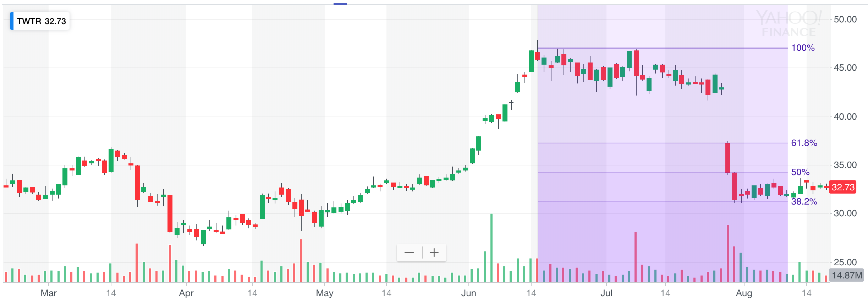Select the 50% Fibonacci level label
The image size is (868, 304).
pos(800,172)
